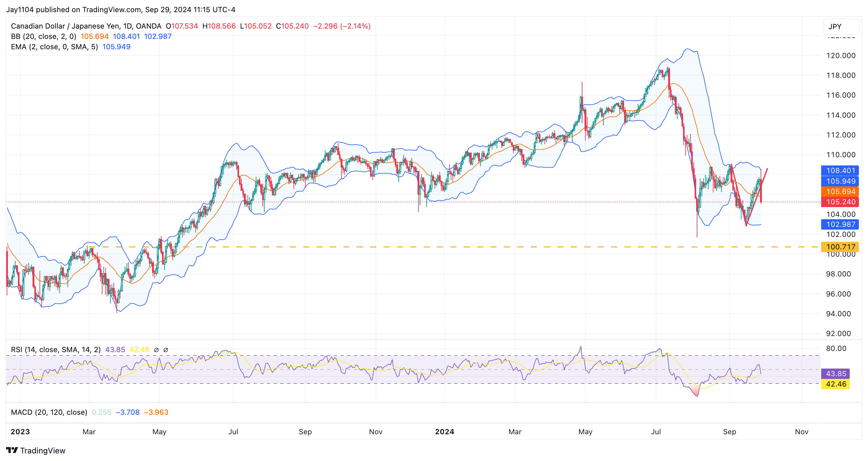Click the yellow 42.46 RSI average label
868x461 pixels.
[x=836, y=384]
